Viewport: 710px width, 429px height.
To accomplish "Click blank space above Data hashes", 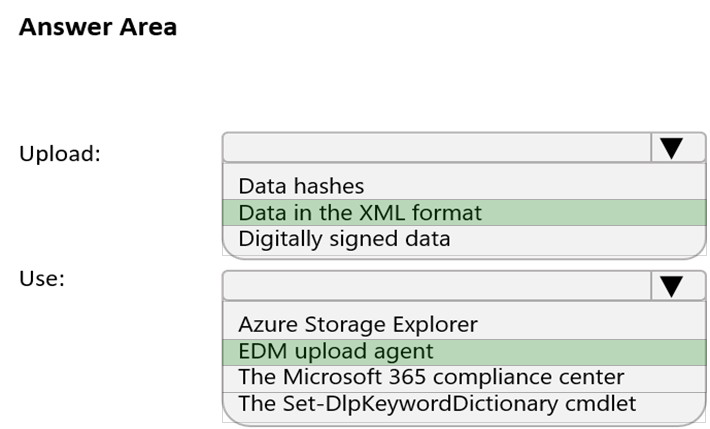I will click(464, 169).
